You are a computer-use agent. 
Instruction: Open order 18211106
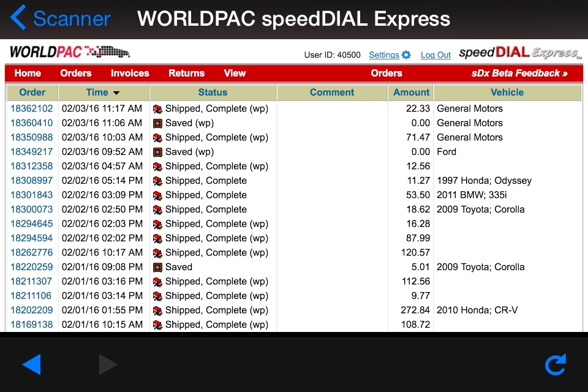pos(31,296)
